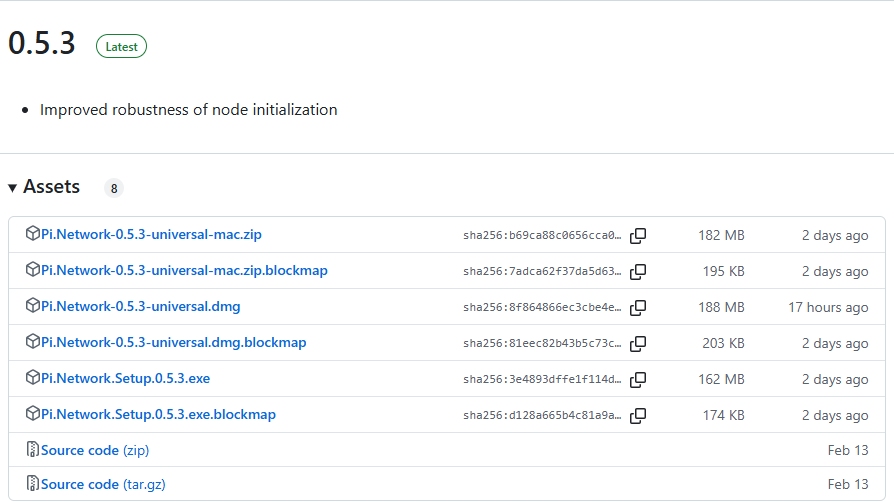
Task: Open the 0.5.3 release title
Action: point(42,44)
